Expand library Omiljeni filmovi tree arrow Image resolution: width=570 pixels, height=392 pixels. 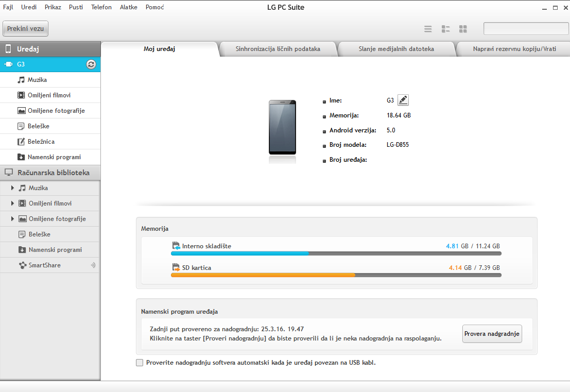click(x=12, y=203)
